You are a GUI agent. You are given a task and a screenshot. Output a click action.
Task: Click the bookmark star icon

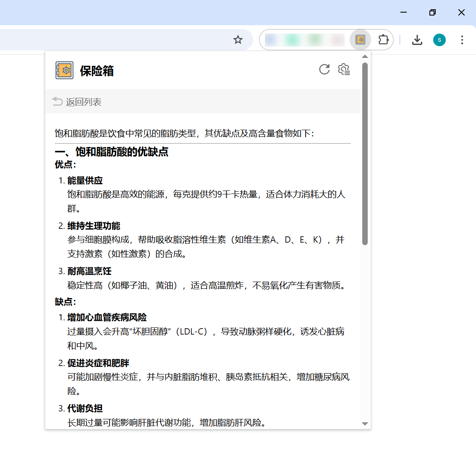tap(238, 40)
